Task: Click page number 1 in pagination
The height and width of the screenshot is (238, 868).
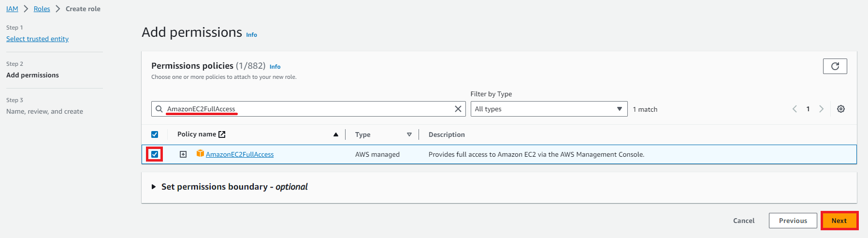Action: tap(808, 109)
